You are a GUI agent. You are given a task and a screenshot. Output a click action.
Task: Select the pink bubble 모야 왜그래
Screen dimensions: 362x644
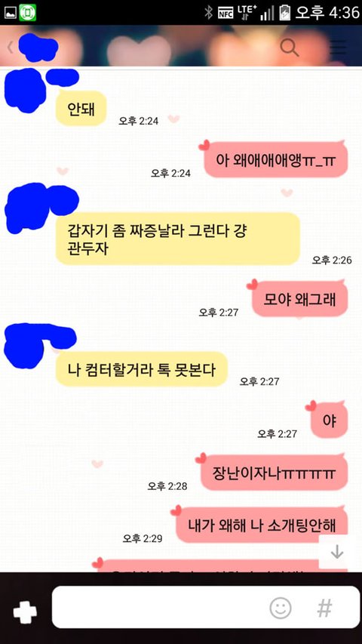[299, 299]
